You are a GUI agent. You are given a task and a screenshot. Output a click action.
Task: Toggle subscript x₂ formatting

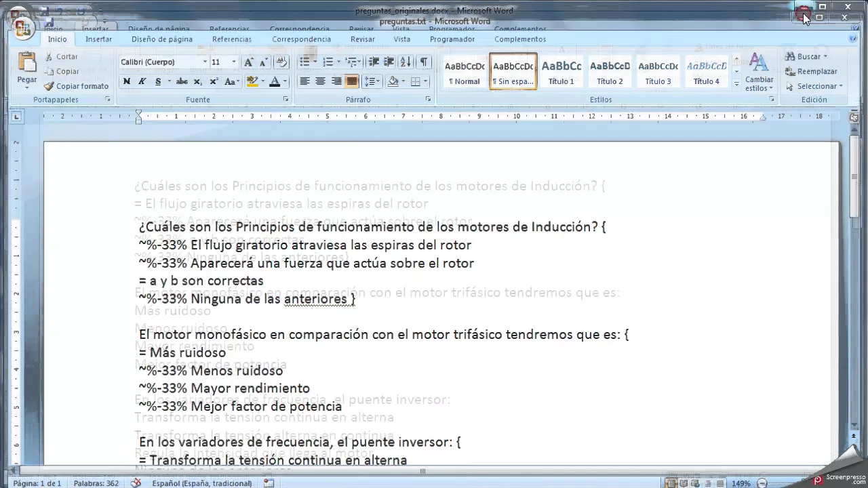click(x=198, y=81)
